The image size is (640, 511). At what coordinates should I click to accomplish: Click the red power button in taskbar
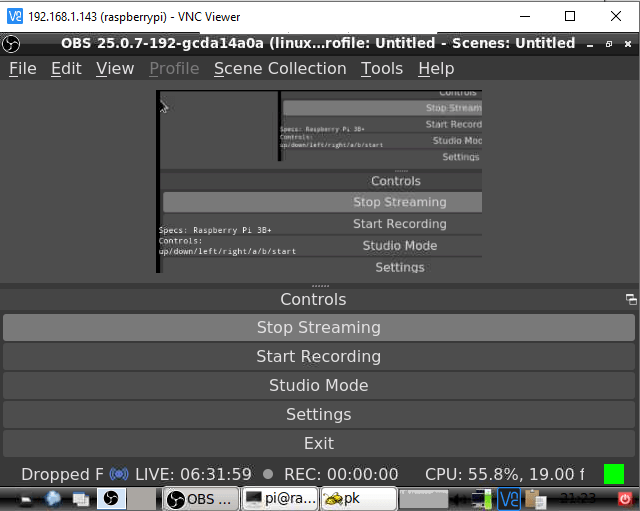click(624, 499)
